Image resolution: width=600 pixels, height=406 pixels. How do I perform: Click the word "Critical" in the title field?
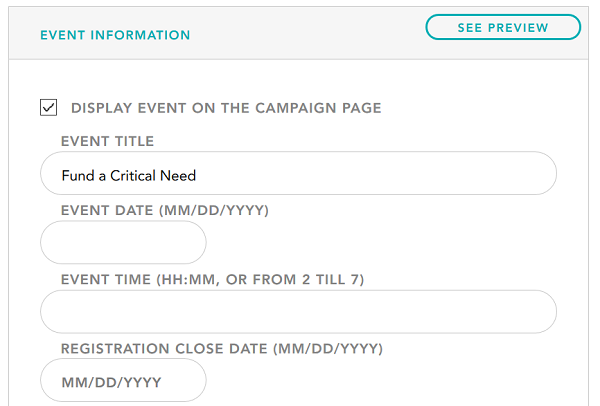(x=133, y=176)
